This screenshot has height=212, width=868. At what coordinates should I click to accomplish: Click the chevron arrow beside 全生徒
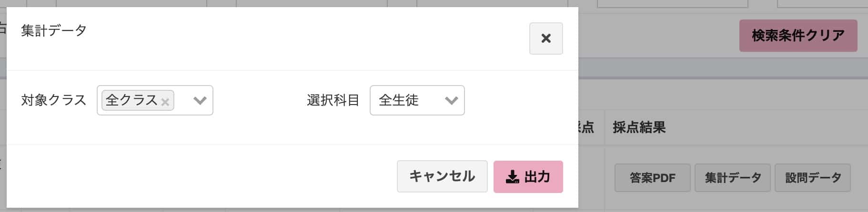point(451,100)
